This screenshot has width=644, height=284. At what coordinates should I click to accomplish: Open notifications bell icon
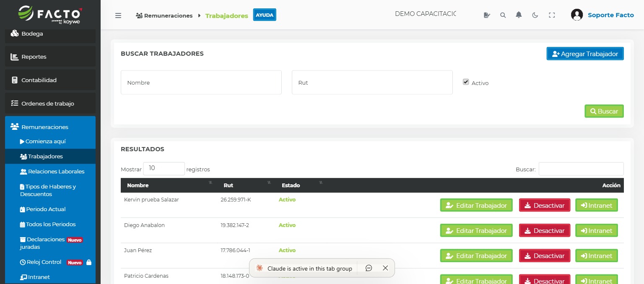pyautogui.click(x=519, y=15)
